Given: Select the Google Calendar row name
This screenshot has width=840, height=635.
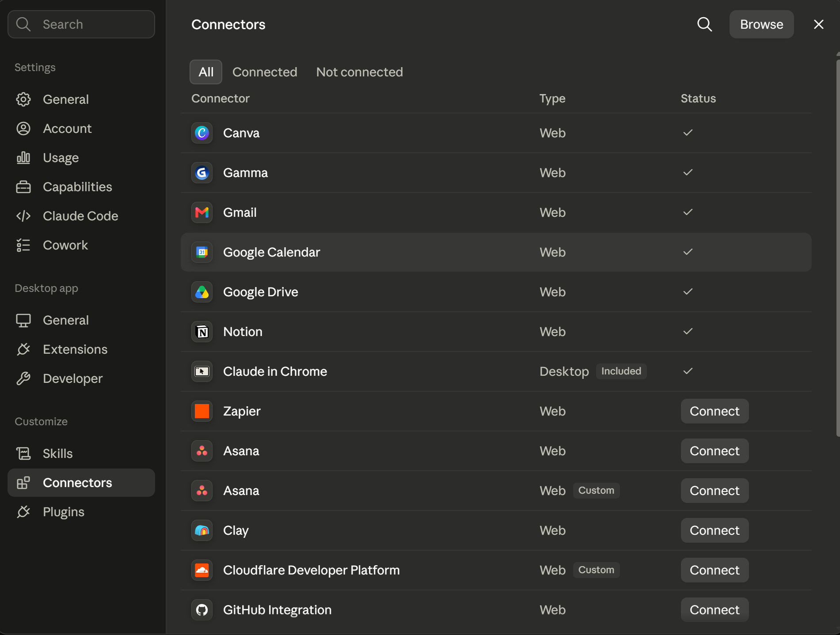Looking at the screenshot, I should (272, 252).
